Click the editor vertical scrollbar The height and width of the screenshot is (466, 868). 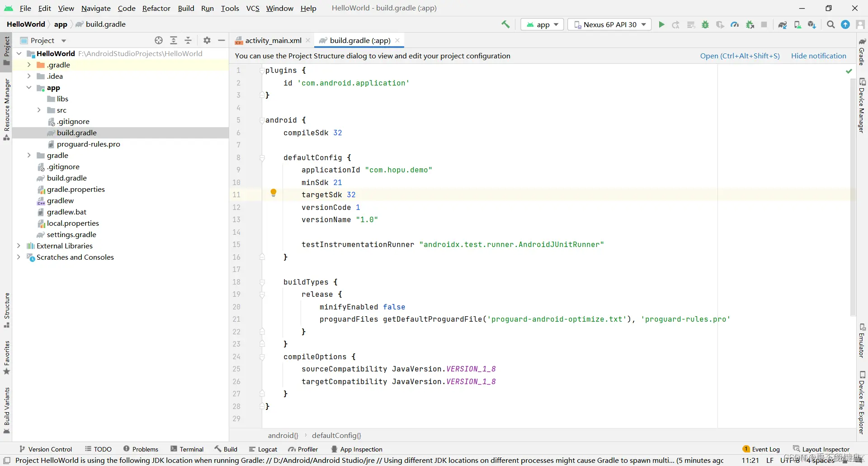tap(853, 197)
